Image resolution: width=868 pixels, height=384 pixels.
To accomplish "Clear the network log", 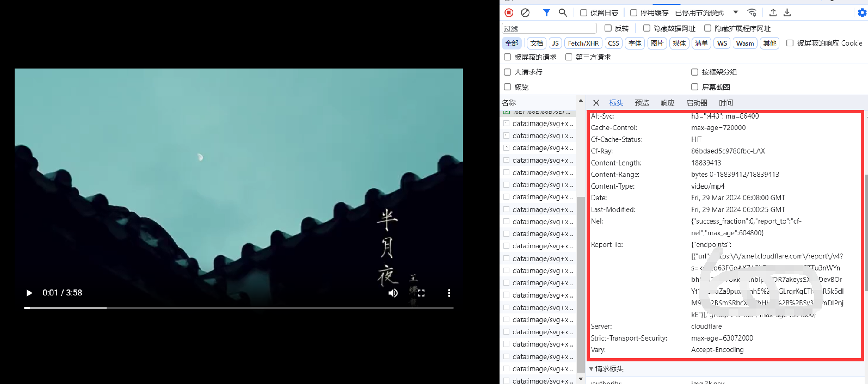I will pos(525,13).
